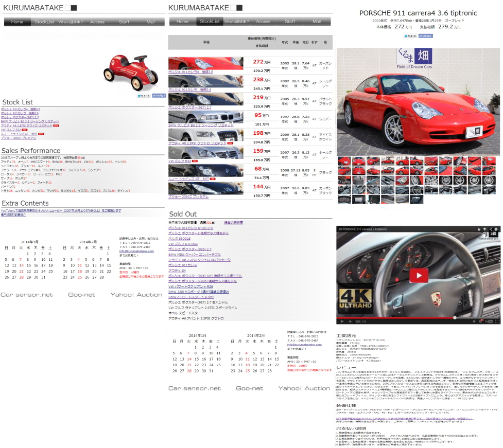This screenshot has width=503, height=448.
Task: Click Car sensor.net link on the home page
Action: point(27,295)
